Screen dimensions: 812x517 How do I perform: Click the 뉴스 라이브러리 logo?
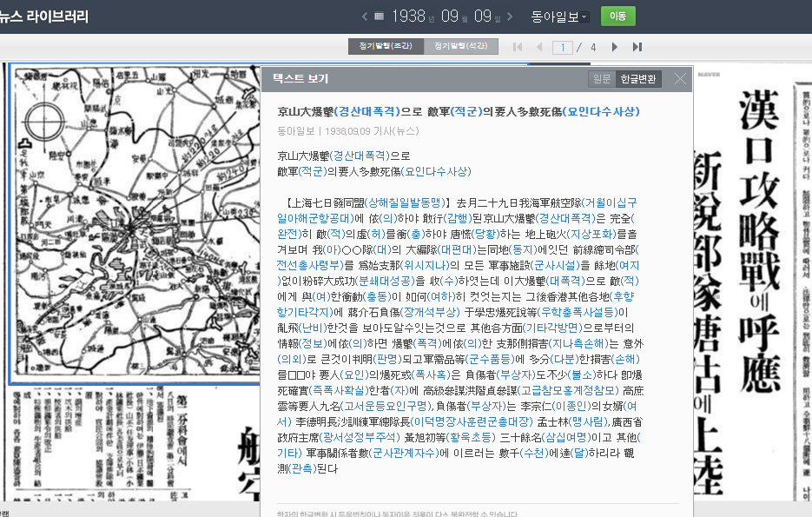(44, 16)
